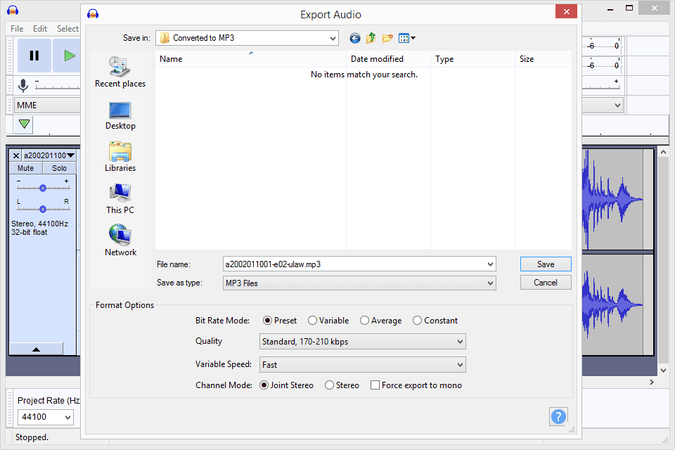This screenshot has height=450, width=675.
Task: Open Recent places in the sidebar
Action: 120,72
